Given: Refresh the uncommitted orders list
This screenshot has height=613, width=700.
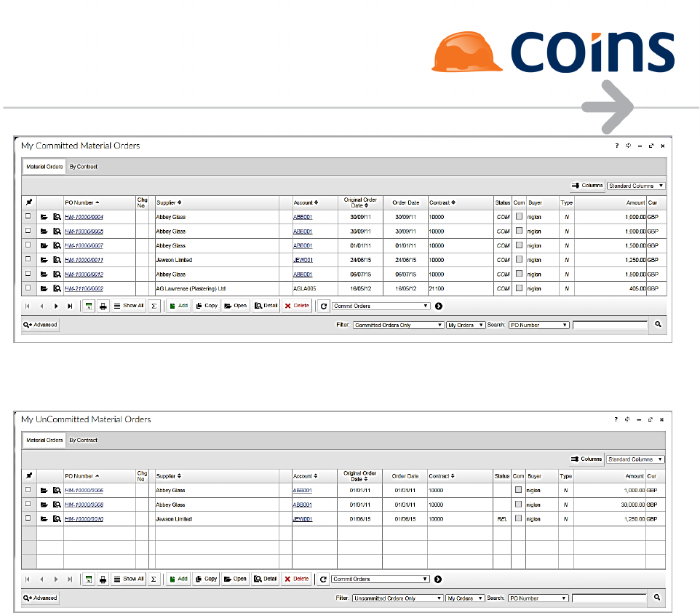Looking at the screenshot, I should (323, 580).
